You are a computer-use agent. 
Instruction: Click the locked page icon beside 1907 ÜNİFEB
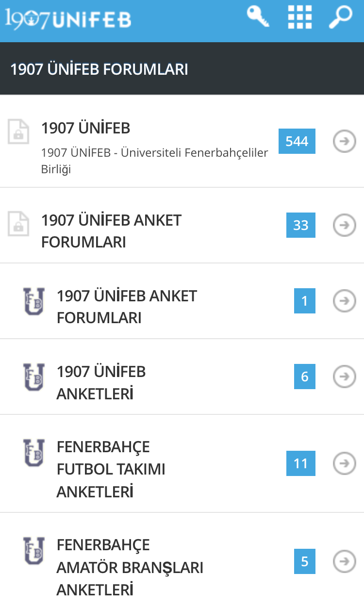[x=18, y=131]
